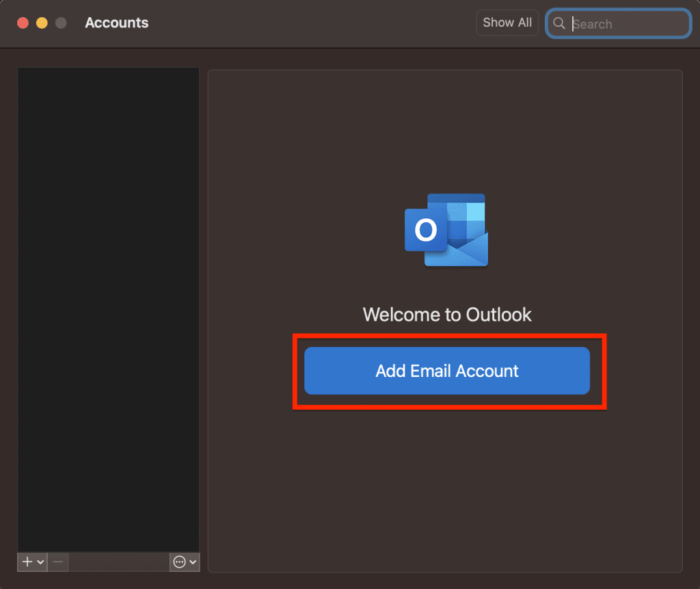The width and height of the screenshot is (700, 589).
Task: Click the Welcome to Outlook heading
Action: (446, 315)
